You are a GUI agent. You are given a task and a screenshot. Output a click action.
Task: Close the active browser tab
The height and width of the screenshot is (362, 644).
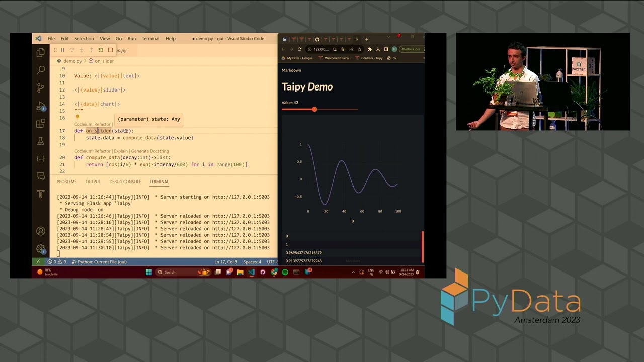357,39
